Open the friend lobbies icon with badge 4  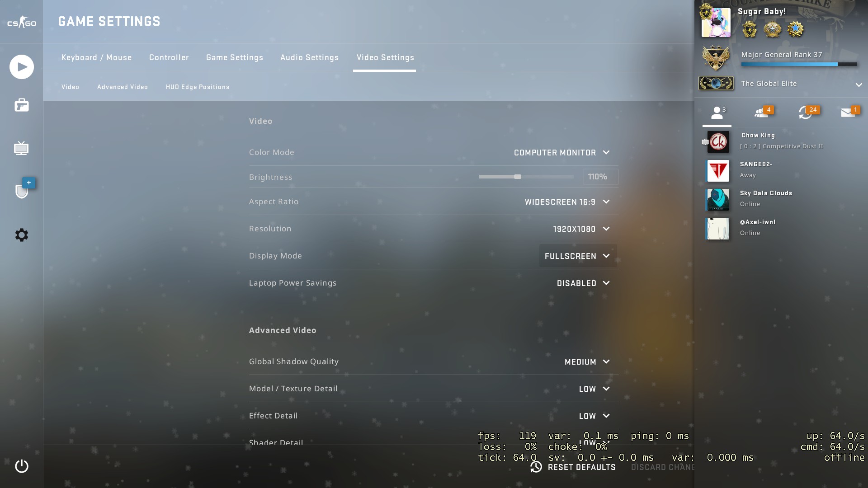coord(761,113)
